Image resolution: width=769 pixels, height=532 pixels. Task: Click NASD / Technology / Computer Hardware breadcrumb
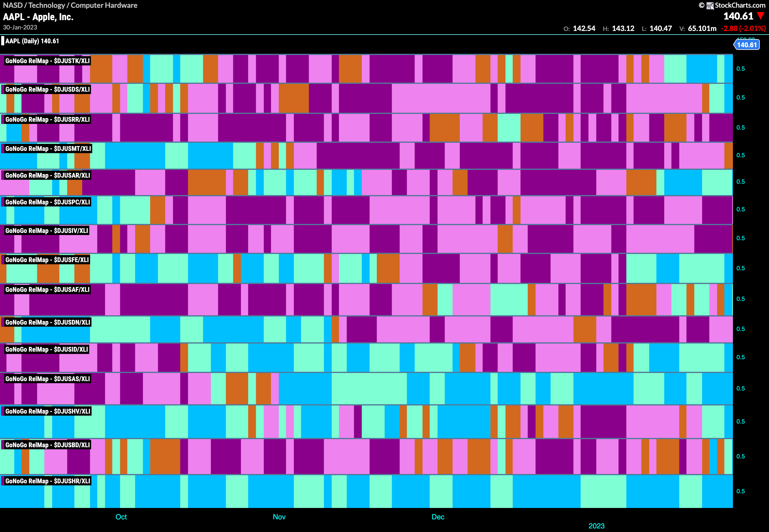[x=70, y=5]
